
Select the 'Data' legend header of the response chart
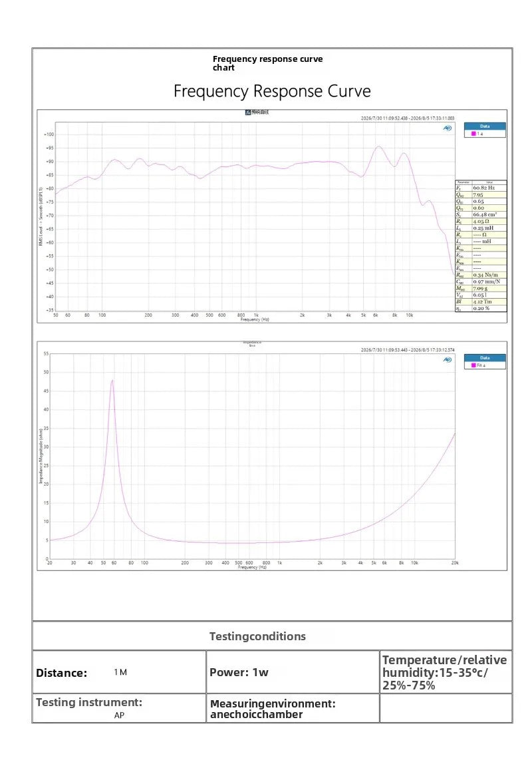point(485,126)
